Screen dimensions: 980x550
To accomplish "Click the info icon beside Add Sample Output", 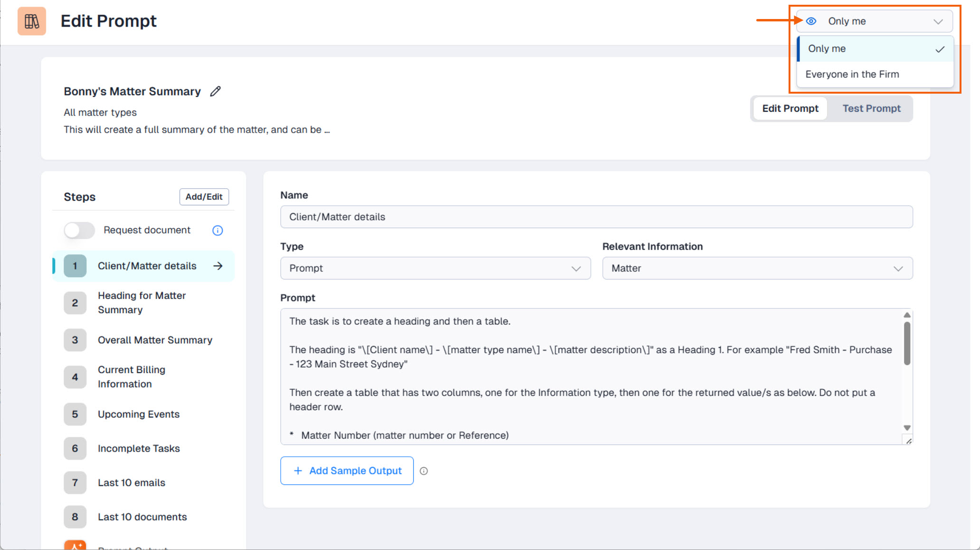I will click(424, 471).
